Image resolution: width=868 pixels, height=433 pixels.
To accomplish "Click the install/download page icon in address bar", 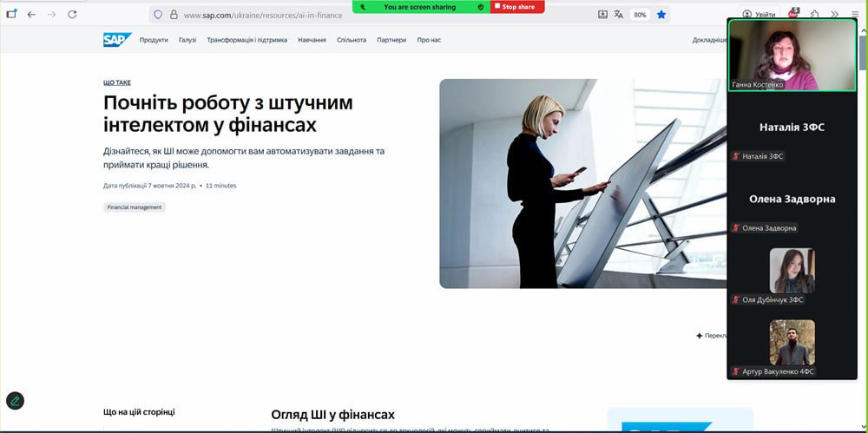I will (603, 15).
